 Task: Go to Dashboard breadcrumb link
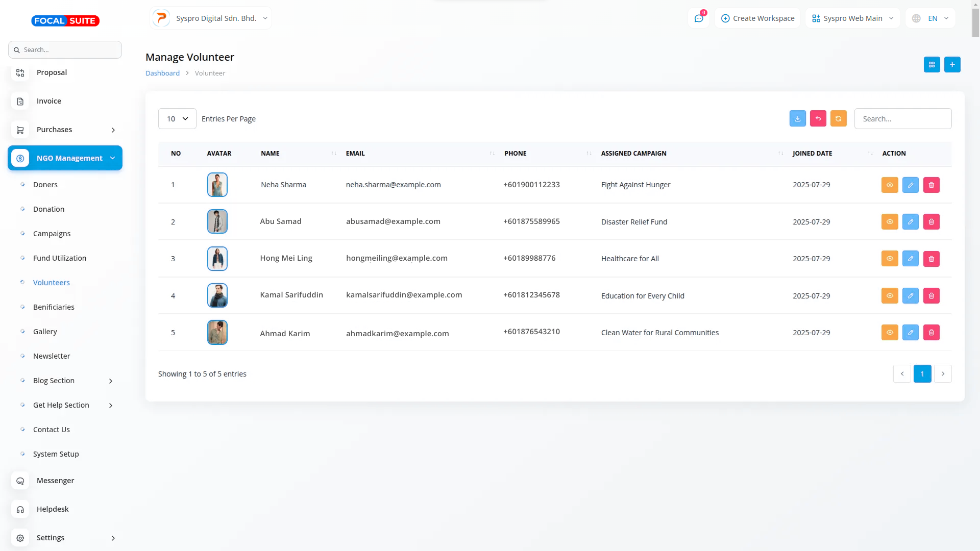pyautogui.click(x=162, y=73)
